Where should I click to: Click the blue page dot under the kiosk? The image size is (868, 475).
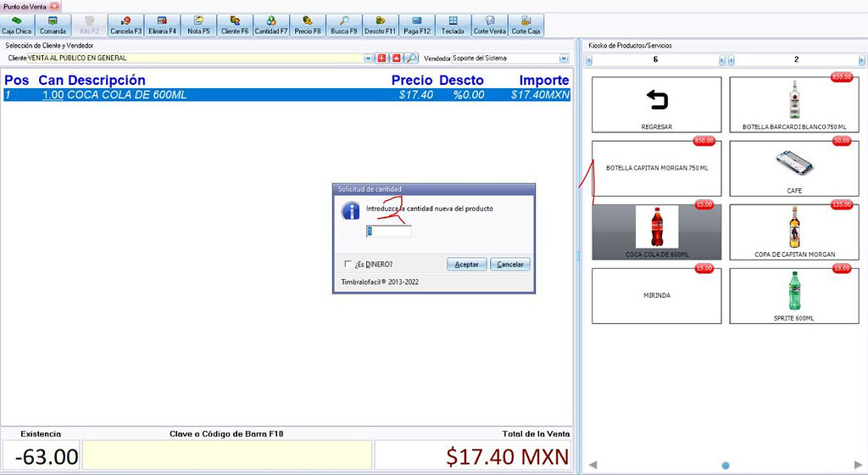[726, 466]
